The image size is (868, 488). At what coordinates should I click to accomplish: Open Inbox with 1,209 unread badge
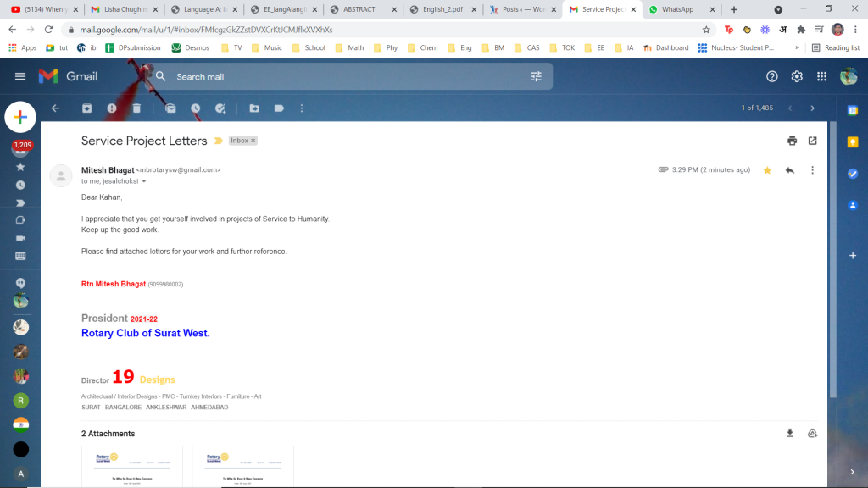21,148
